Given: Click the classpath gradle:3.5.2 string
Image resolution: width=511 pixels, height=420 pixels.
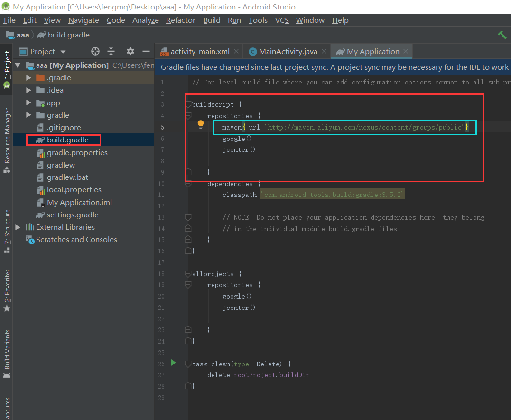Looking at the screenshot, I should point(332,195).
